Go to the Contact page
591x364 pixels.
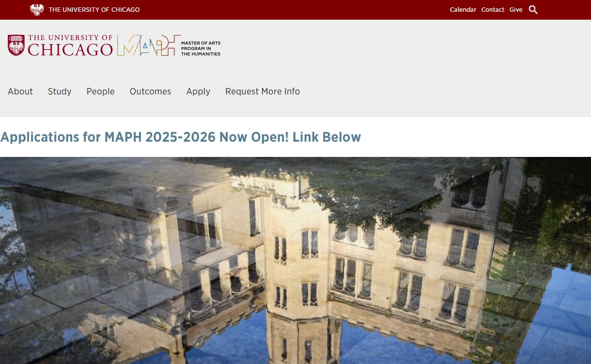pos(493,10)
